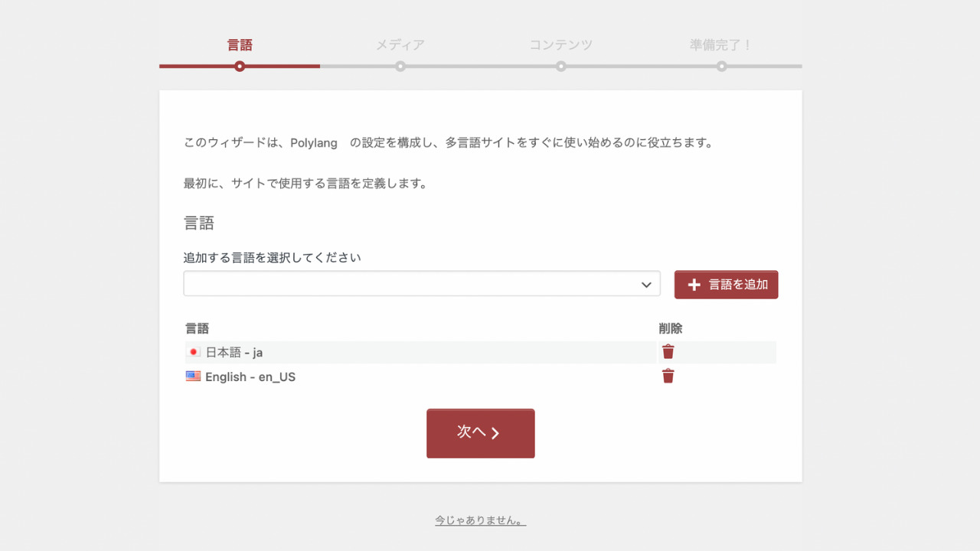Proceed with the 次へ button
The width and height of the screenshot is (980, 551).
[x=480, y=433]
